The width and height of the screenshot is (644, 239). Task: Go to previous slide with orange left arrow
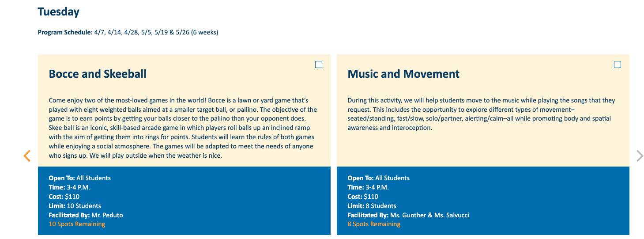[27, 156]
